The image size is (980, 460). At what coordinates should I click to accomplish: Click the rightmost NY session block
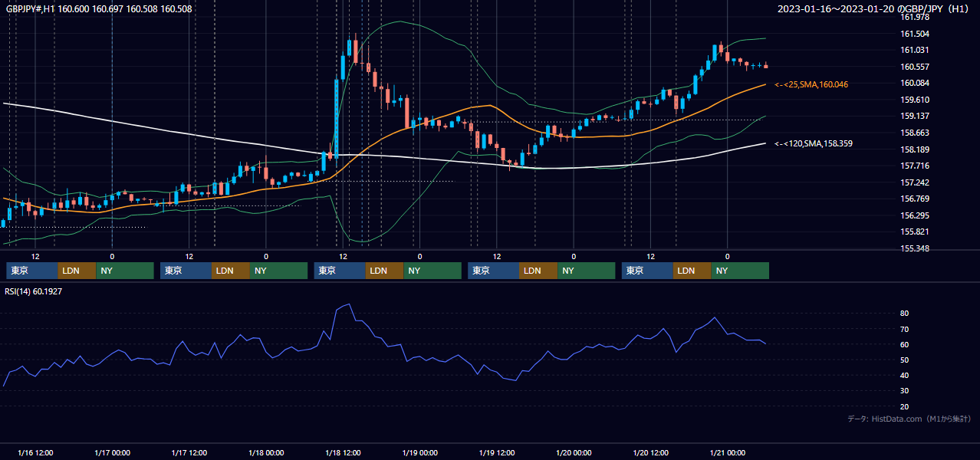[740, 271]
